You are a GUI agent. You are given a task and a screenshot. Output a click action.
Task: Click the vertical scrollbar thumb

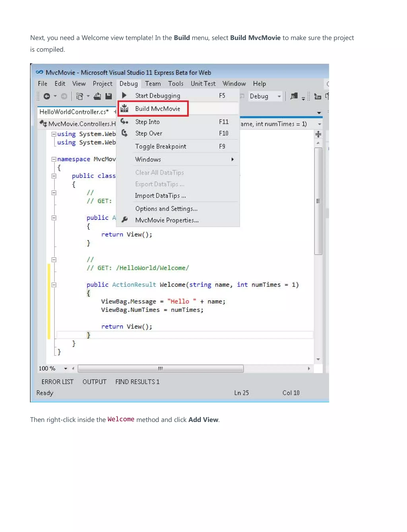[x=318, y=201]
